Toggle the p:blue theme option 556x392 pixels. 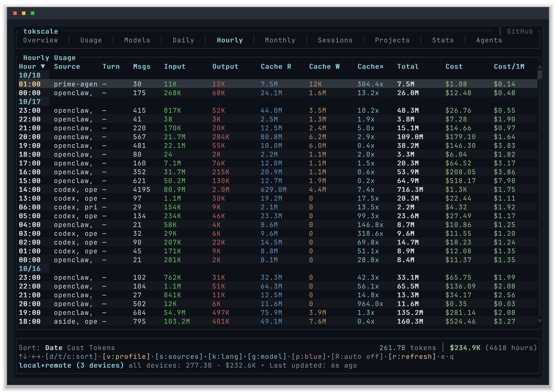click(309, 357)
